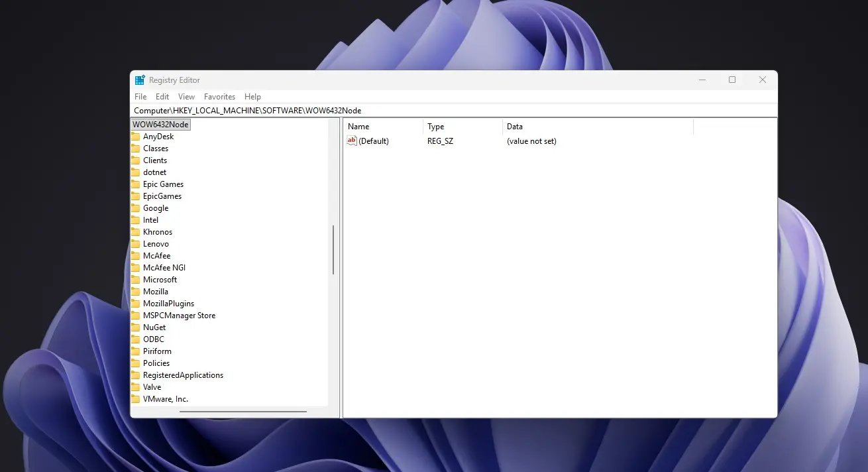
Task: Select the McAfee NGI key label
Action: (164, 268)
